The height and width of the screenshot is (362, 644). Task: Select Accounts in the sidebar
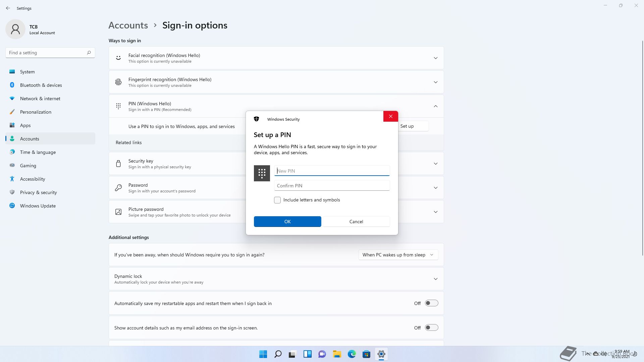pyautogui.click(x=50, y=139)
